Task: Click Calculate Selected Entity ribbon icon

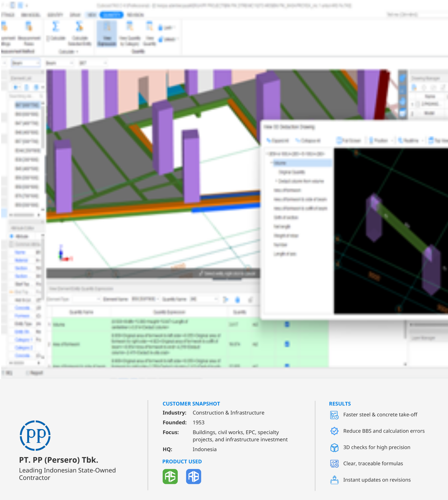Action: pyautogui.click(x=79, y=26)
